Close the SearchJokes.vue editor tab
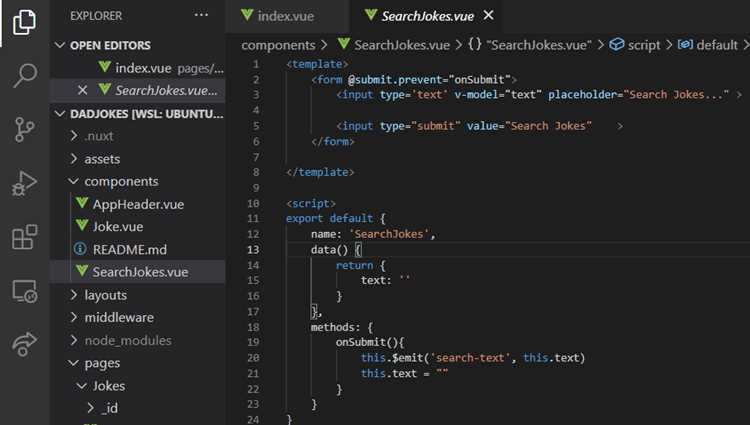The image size is (750, 425). [x=488, y=15]
